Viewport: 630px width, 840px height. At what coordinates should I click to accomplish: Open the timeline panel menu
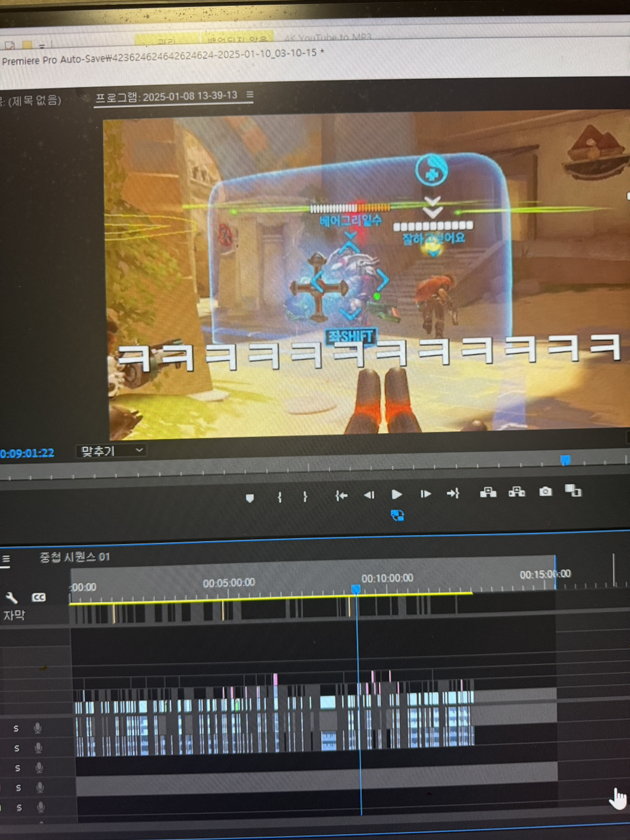pos(6,559)
